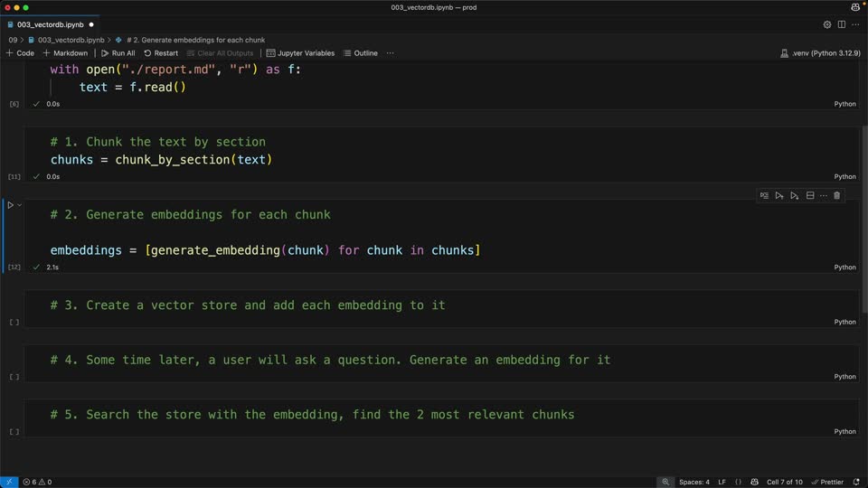Open remote window indicator in status bar
Screen dimensions: 868x488
coord(9,482)
